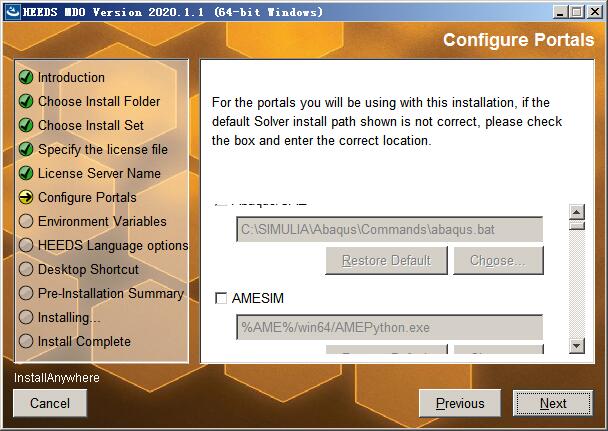Viewport: 608px width, 431px height.
Task: Click the check icon beside Choose Install Folder
Action: [x=26, y=101]
